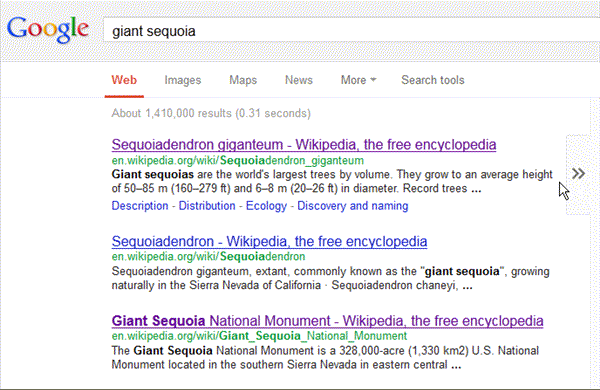Select the Web tab

tap(124, 80)
